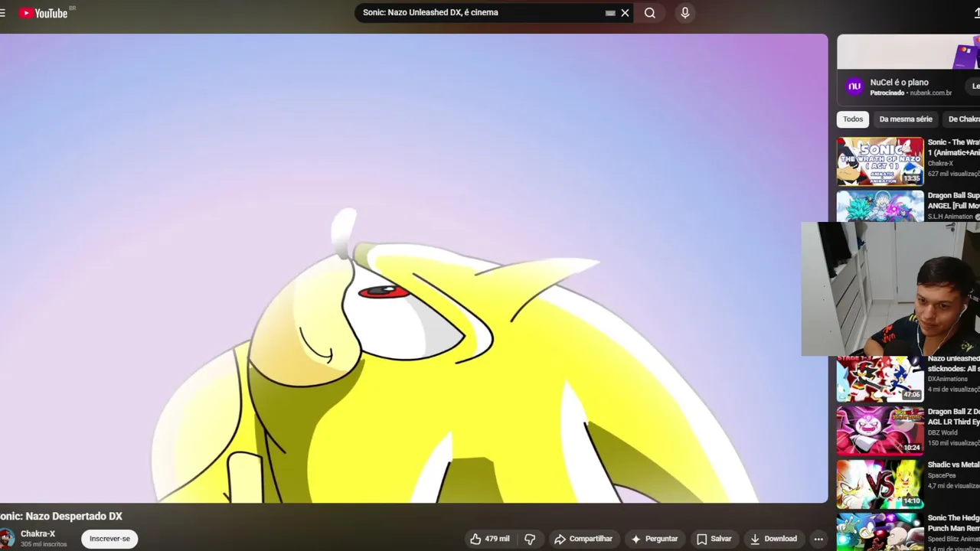This screenshot has width=980, height=551.
Task: Open the Chakra-X channel avatar
Action: pos(6,539)
